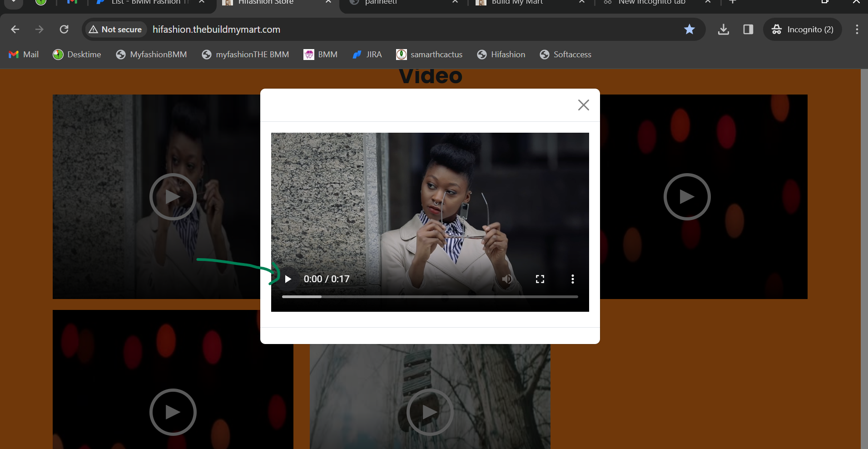Close the New Incognito tab

tap(708, 2)
